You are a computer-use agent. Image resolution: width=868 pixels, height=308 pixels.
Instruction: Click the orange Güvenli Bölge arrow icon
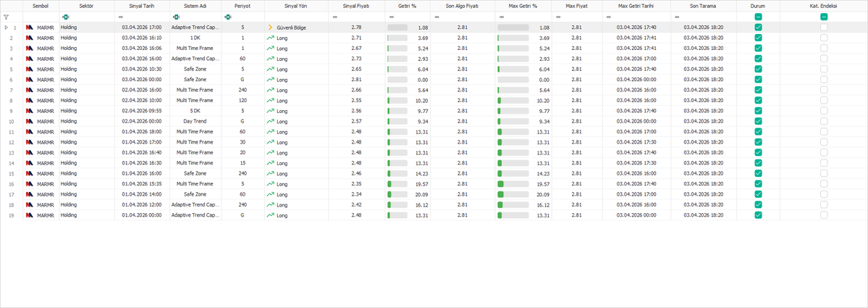coord(270,27)
